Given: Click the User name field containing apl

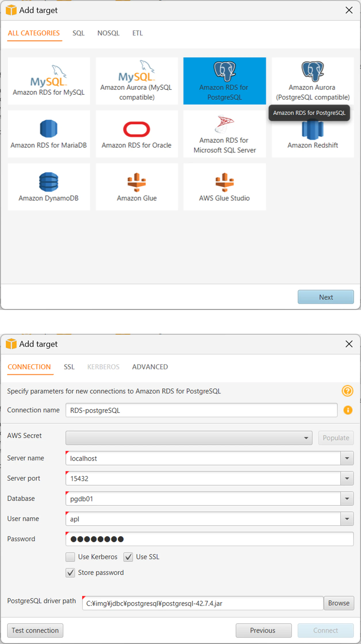Looking at the screenshot, I should coord(203,519).
